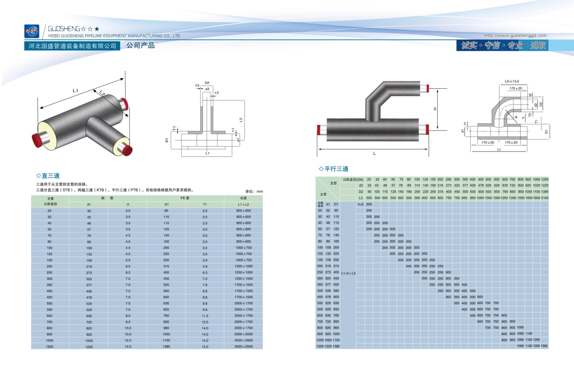Click the 3000×2500 length cell
Image resolution: width=574 pixels, height=392 pixels.
(244, 346)
